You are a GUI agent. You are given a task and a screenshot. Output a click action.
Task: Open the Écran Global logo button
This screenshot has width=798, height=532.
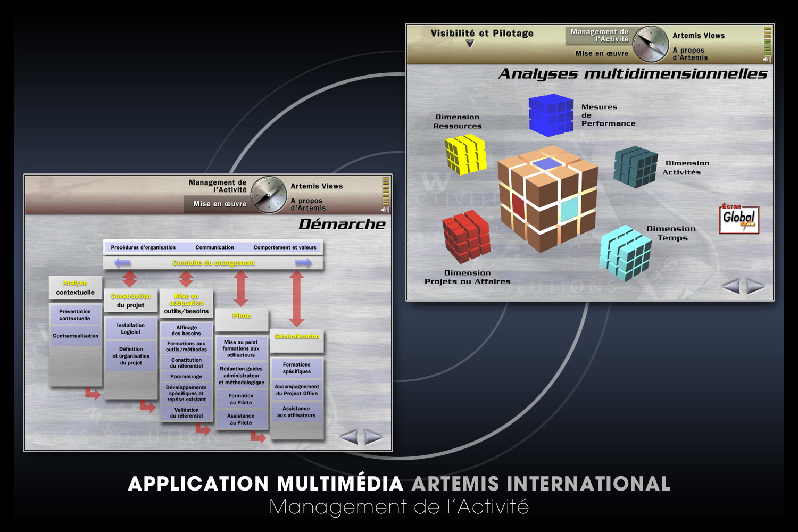click(739, 220)
